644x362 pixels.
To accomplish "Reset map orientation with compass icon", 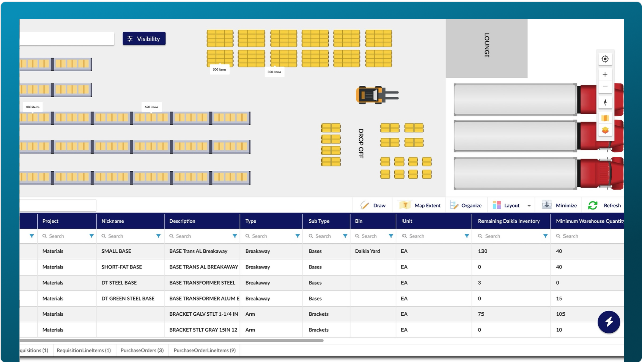I will coord(605,102).
